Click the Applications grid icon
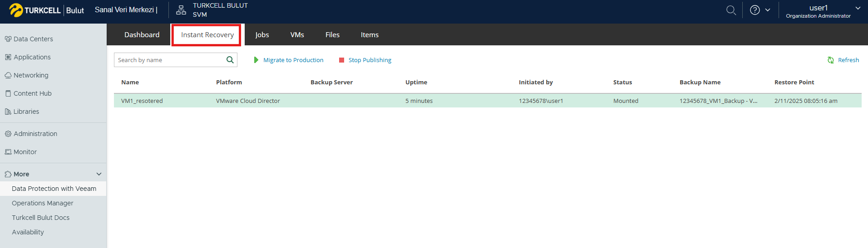The image size is (868, 248). pos(8,57)
